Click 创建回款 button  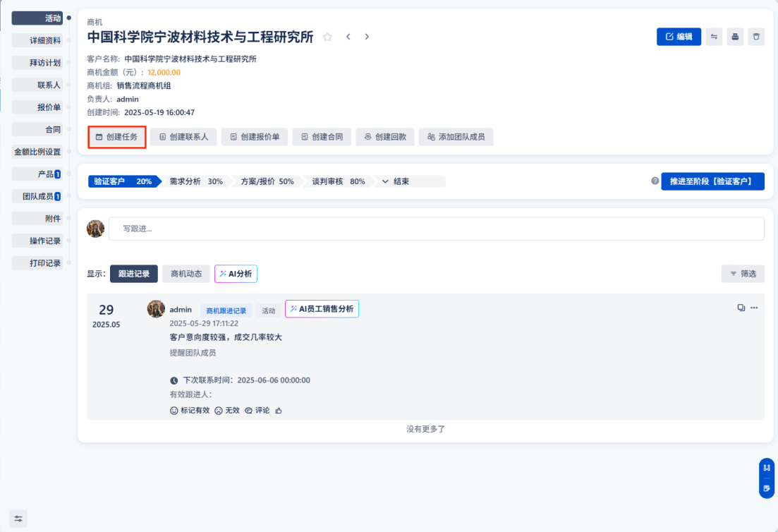tap(385, 137)
